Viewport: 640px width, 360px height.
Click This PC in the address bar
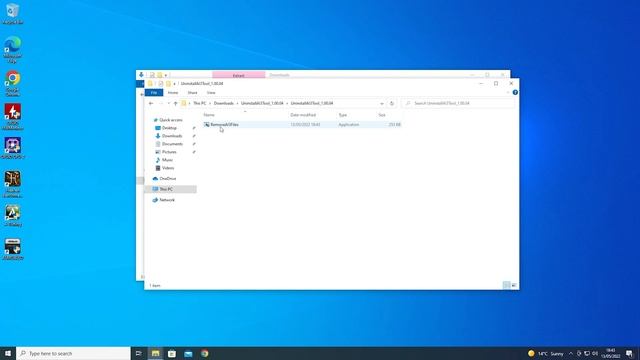[x=200, y=104]
